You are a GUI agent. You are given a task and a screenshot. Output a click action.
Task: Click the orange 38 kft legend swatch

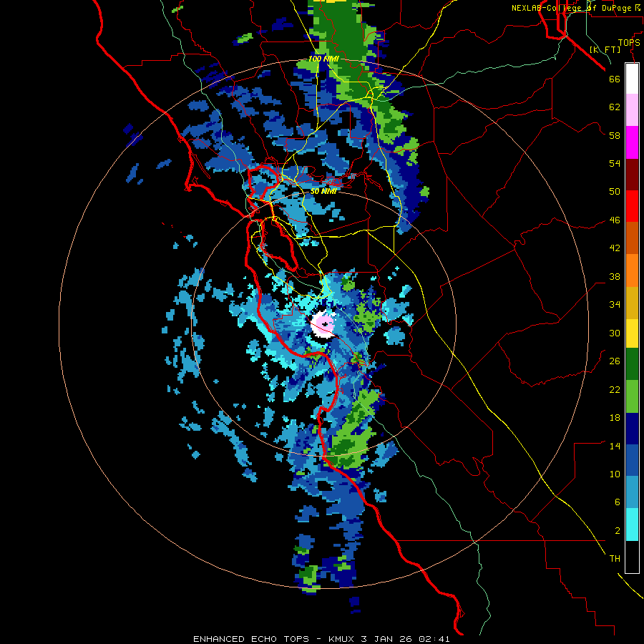632,270
